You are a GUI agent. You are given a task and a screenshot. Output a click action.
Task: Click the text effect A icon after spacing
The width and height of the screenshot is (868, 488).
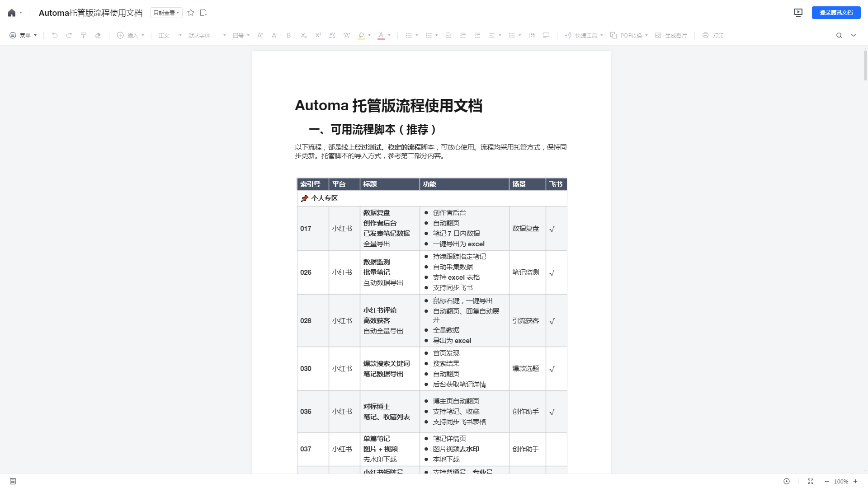pyautogui.click(x=347, y=35)
